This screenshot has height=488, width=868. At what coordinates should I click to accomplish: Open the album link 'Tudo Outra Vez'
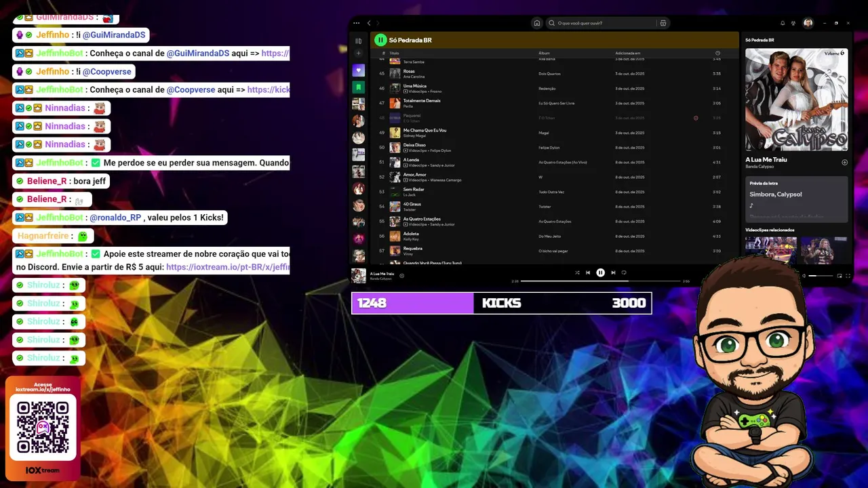(x=551, y=192)
